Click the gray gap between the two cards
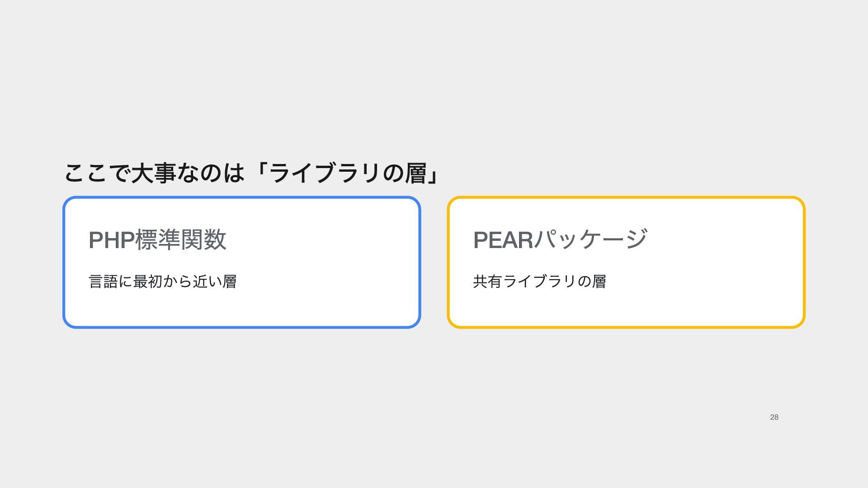Screen dimensions: 868x488 [x=434, y=262]
